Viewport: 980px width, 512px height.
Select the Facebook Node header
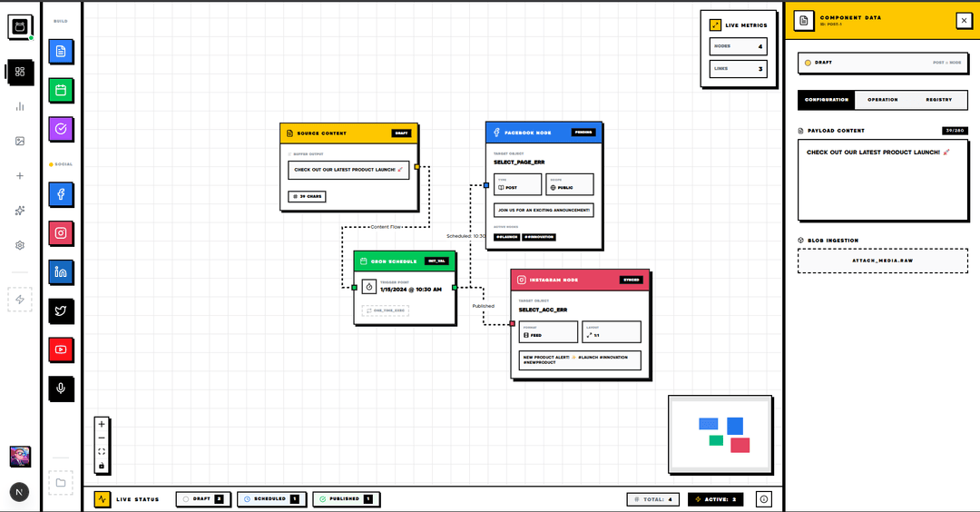click(544, 133)
